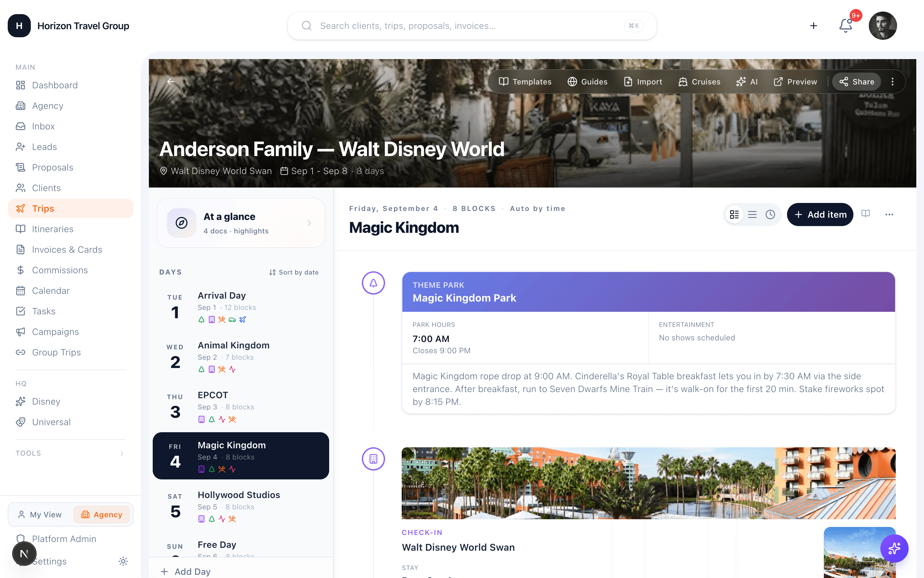Open Sort by date options
The image size is (924, 578).
[x=294, y=272]
